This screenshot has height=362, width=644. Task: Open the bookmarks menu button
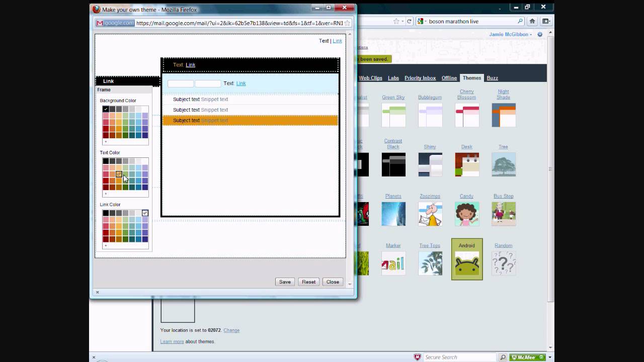[x=545, y=21]
